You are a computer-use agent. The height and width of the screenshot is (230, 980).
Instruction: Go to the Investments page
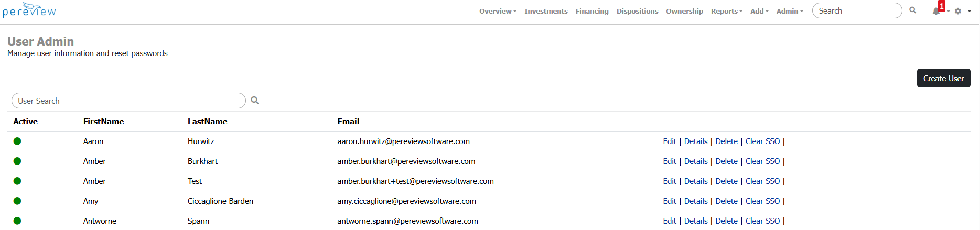point(546,11)
